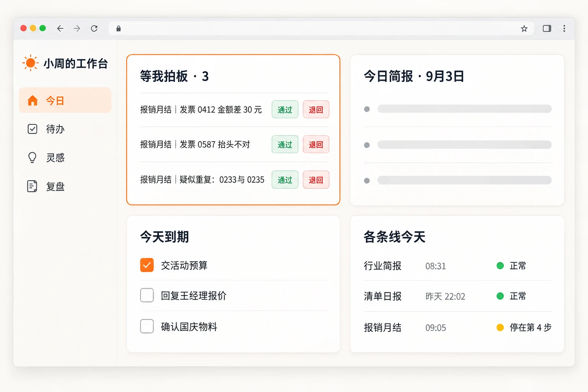Reject 疑似重复 0233与0235 with 退回
The height and width of the screenshot is (392, 588).
pos(316,180)
